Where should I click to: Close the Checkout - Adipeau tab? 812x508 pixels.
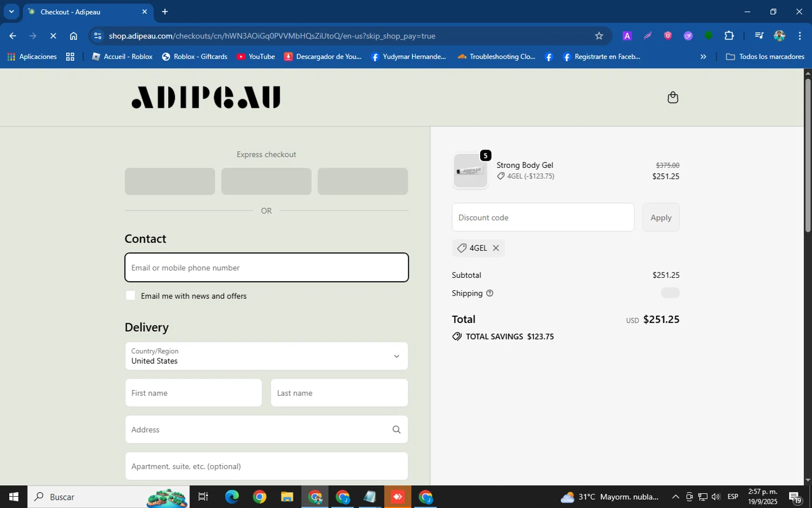145,11
